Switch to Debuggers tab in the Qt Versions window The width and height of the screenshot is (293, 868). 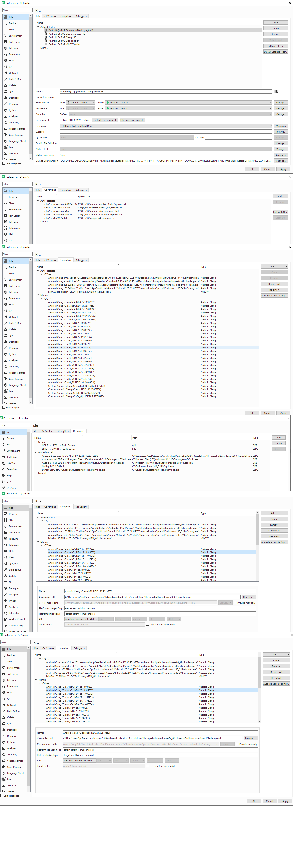pos(81,190)
